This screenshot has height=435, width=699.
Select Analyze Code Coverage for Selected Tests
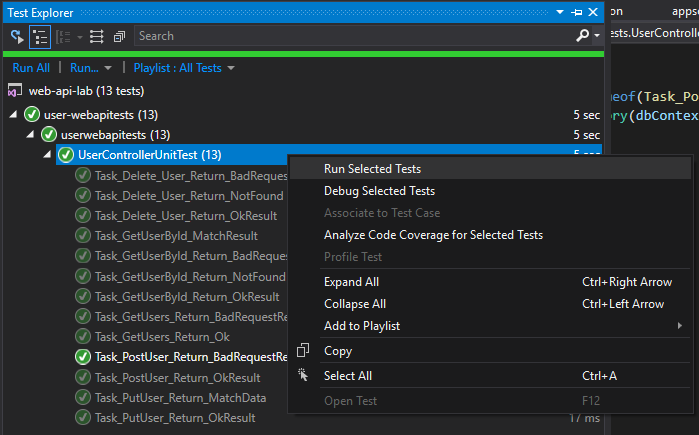pos(433,235)
